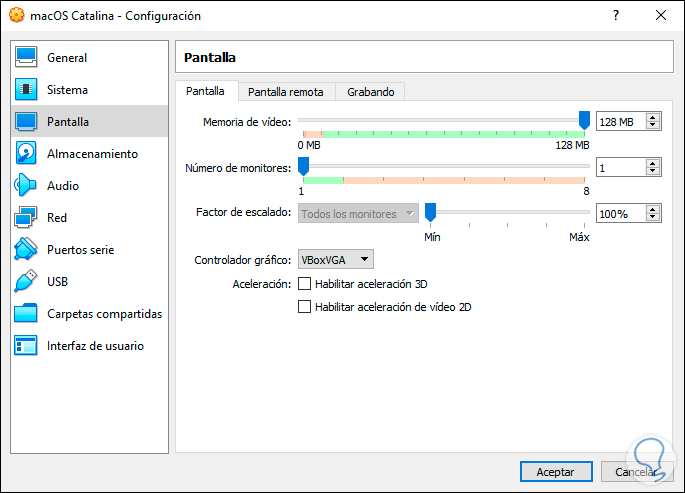The image size is (685, 493).
Task: Click the Número de monitores slider handle
Action: (x=303, y=166)
